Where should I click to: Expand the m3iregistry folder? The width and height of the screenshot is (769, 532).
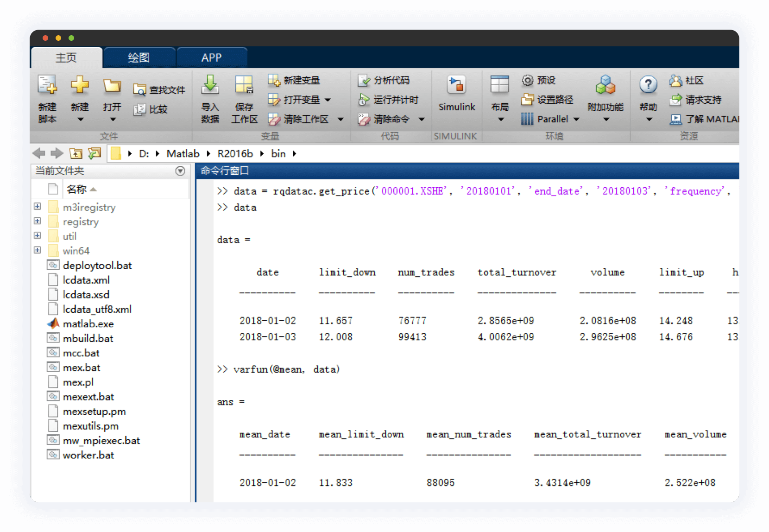(x=38, y=207)
